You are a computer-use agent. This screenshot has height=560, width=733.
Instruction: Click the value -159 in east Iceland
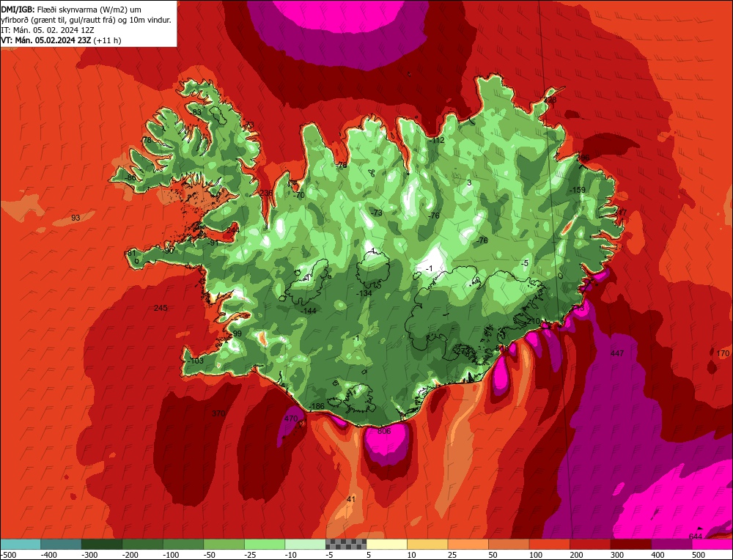tap(578, 191)
